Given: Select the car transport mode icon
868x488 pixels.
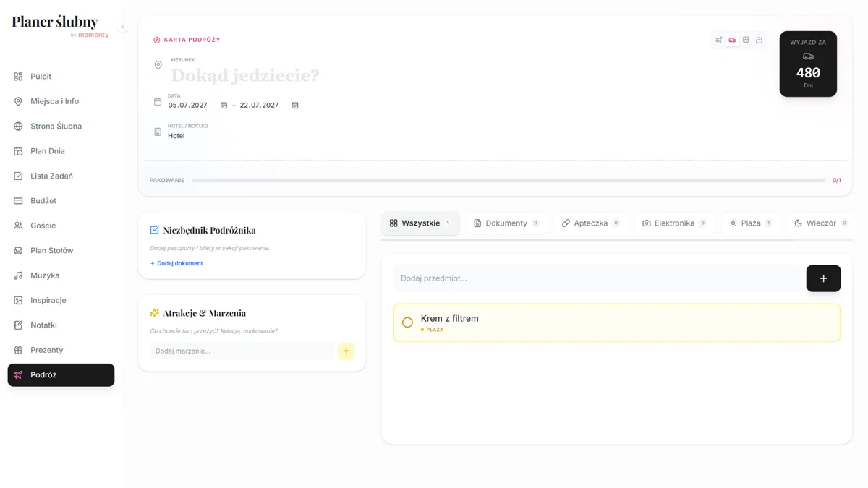Looking at the screenshot, I should pyautogui.click(x=733, y=40).
